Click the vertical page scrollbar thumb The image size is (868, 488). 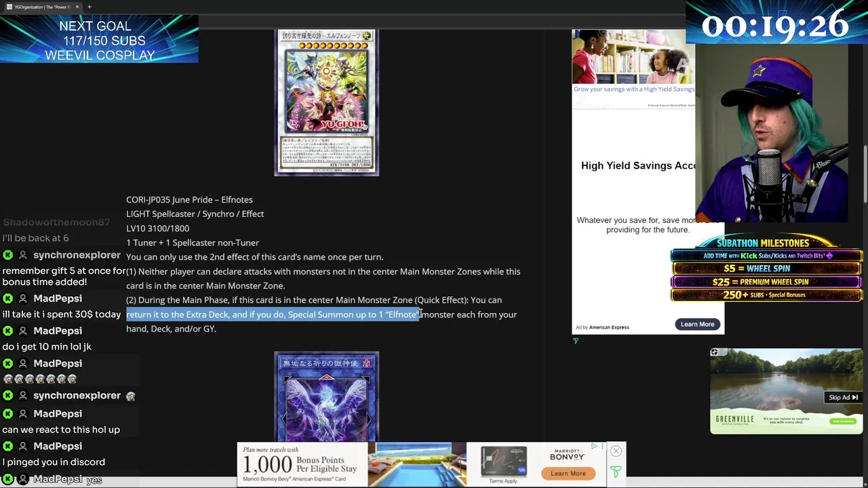pos(864,174)
